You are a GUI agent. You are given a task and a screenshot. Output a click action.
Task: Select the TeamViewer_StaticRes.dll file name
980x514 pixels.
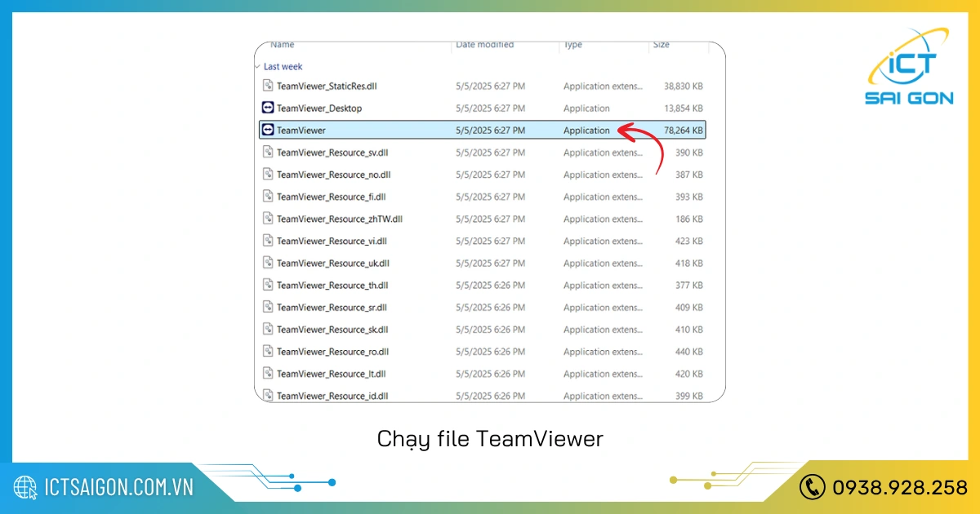327,86
